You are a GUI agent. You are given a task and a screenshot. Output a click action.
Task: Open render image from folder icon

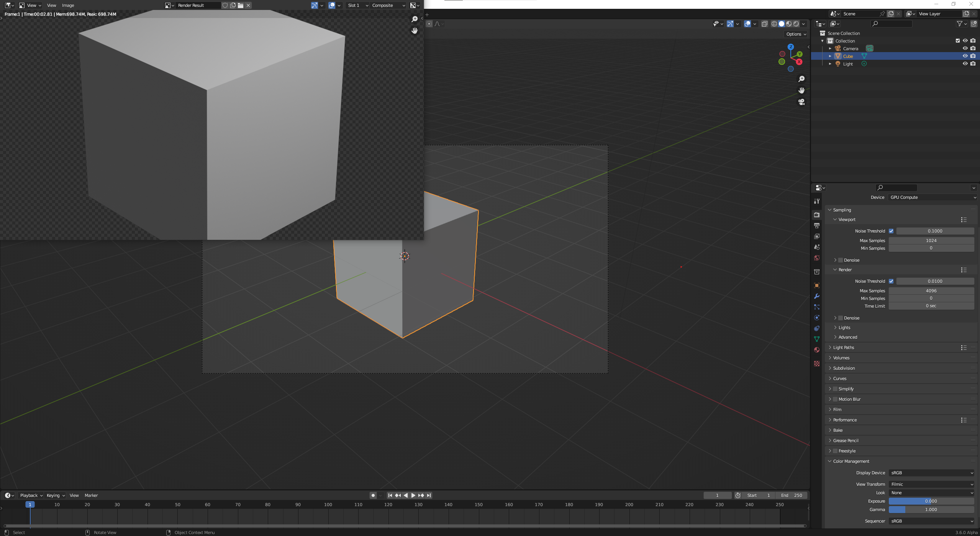(241, 5)
